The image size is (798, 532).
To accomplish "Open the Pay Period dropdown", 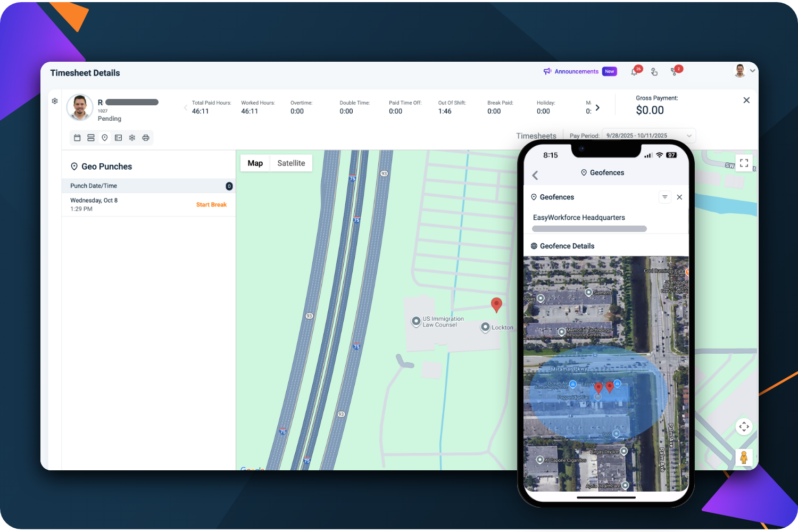I will tap(646, 135).
